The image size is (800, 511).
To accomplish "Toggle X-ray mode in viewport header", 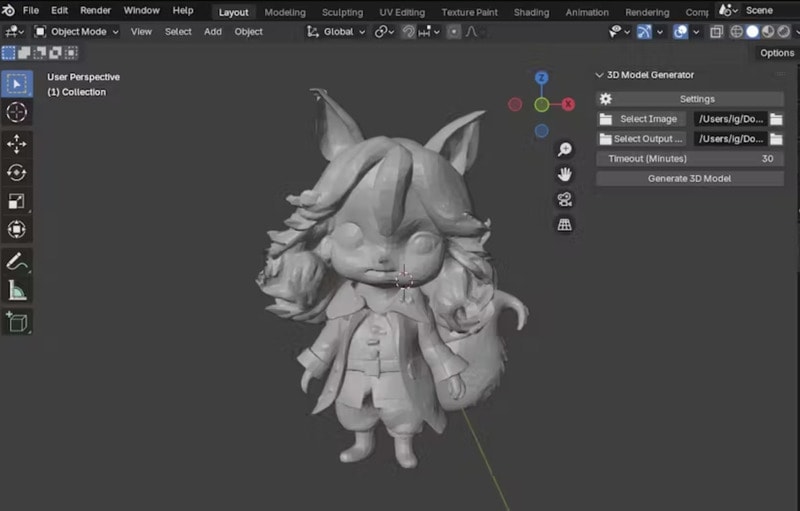I will tap(716, 31).
